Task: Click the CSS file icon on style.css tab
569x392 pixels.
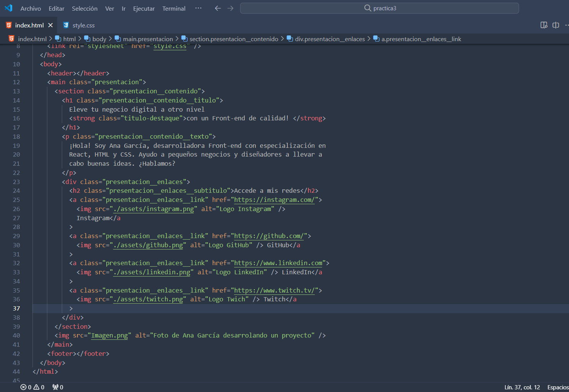Action: [x=66, y=25]
